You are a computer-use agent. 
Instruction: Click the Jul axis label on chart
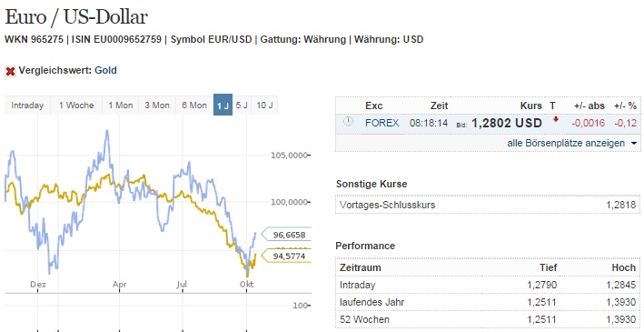pyautogui.click(x=182, y=284)
